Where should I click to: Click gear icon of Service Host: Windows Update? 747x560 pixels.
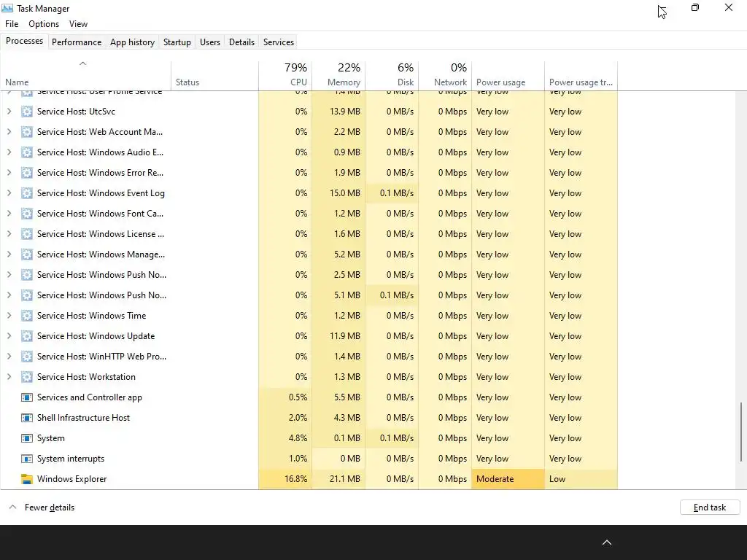pyautogui.click(x=27, y=336)
